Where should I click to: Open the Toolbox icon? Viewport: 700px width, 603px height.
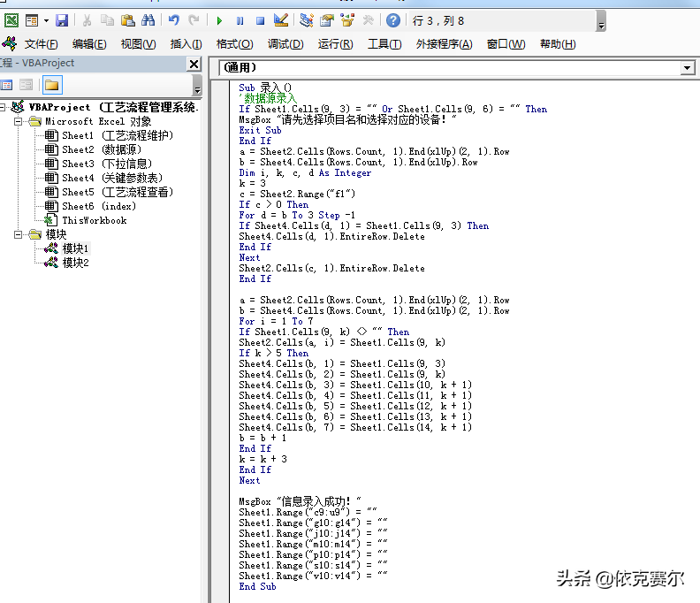[x=368, y=20]
